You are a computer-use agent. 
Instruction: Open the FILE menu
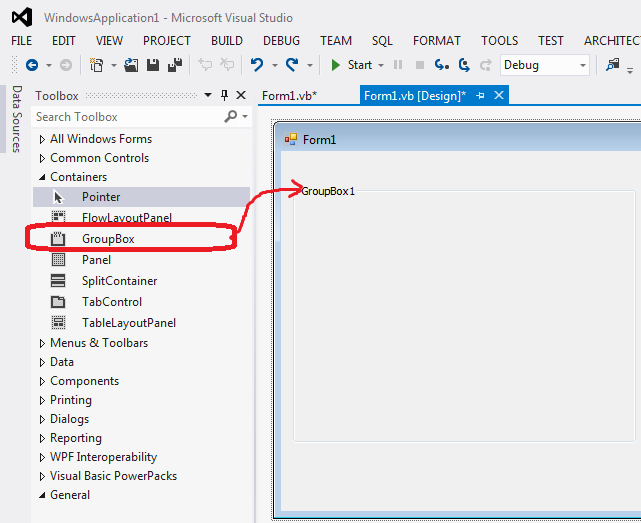(22, 41)
